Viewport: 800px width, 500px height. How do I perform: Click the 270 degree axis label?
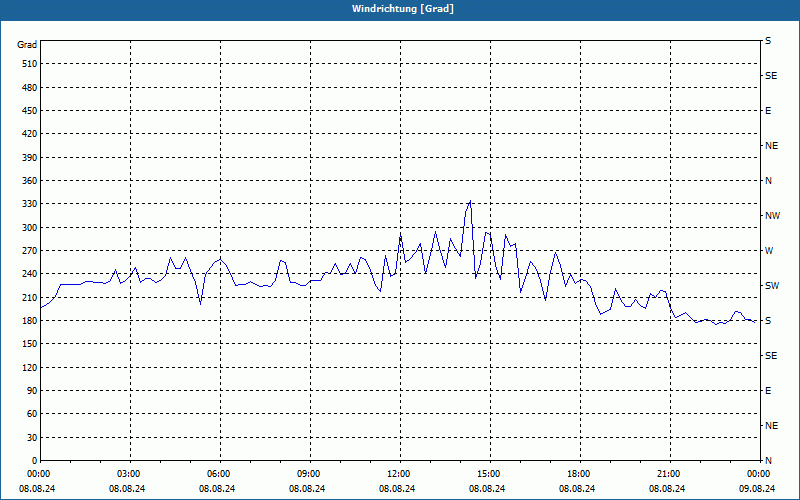pos(30,251)
